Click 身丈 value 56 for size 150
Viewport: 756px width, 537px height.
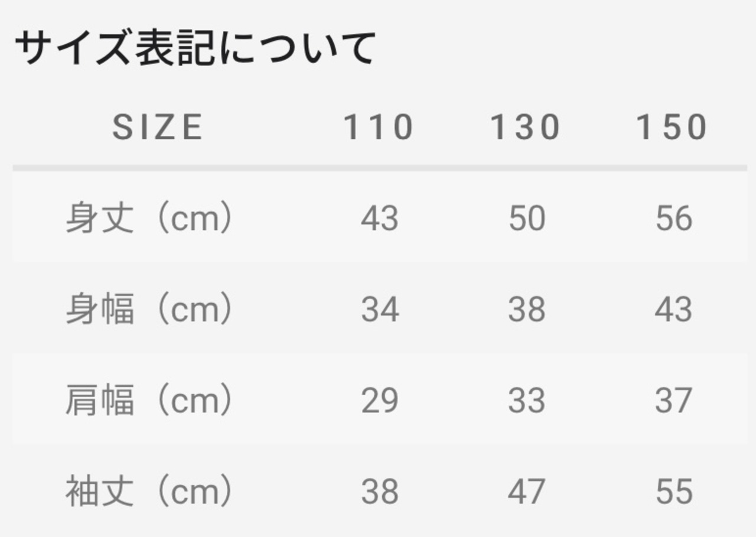[x=673, y=219]
